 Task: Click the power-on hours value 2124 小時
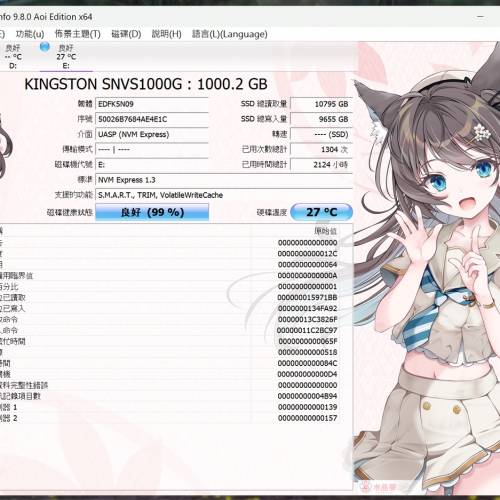click(x=322, y=165)
